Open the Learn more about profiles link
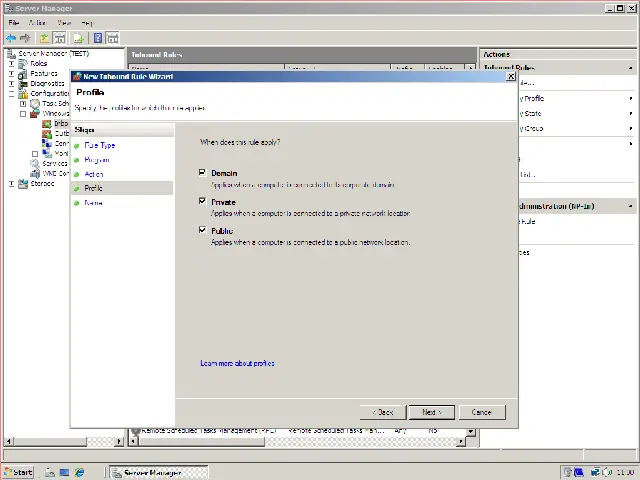640x480 pixels. (x=237, y=363)
